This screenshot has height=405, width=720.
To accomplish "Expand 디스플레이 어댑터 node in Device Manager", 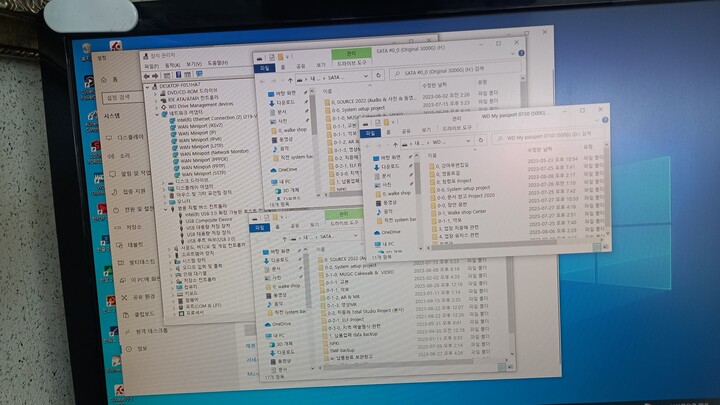I will pos(164,188).
